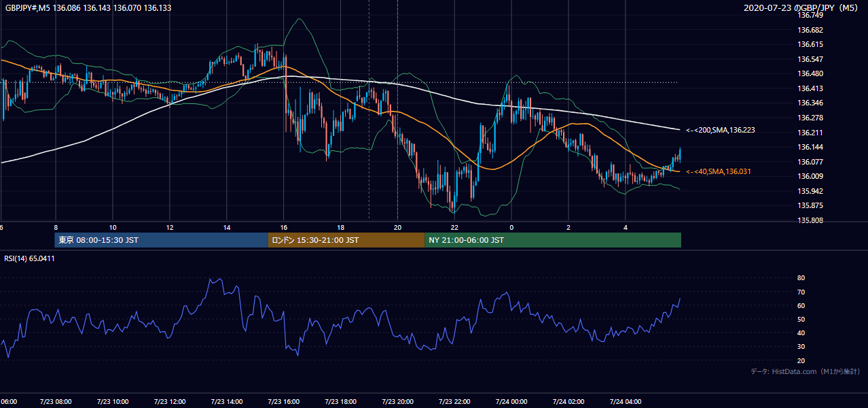This screenshot has width=868, height=408.
Task: Click the RSI 20 level label
Action: tap(801, 360)
